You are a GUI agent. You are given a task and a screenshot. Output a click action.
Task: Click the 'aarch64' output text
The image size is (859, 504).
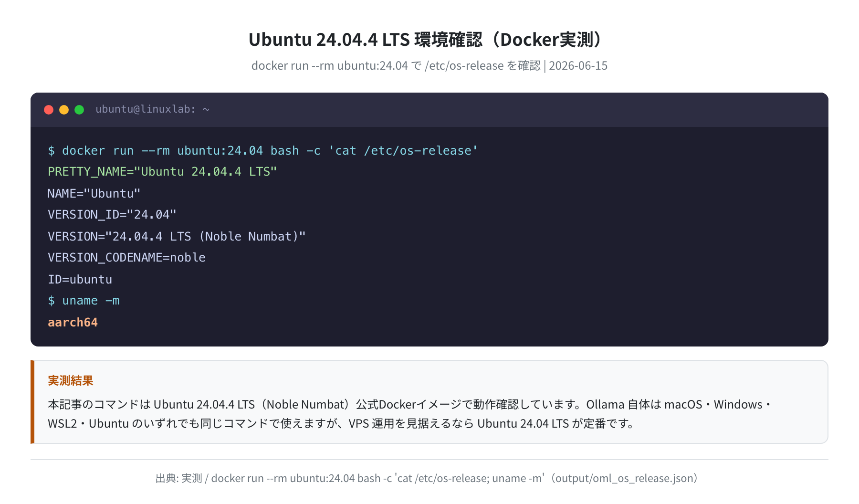tap(73, 323)
